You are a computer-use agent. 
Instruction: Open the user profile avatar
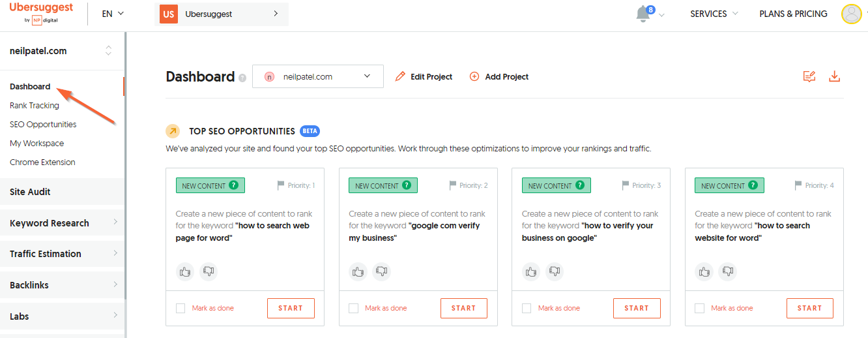(x=851, y=14)
